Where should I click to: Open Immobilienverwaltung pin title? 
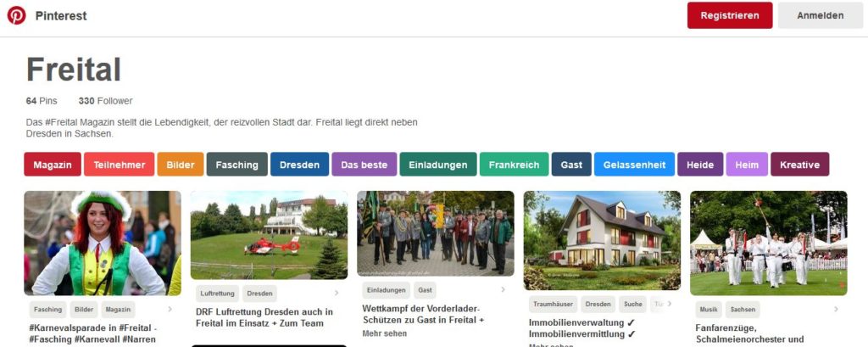(x=582, y=328)
